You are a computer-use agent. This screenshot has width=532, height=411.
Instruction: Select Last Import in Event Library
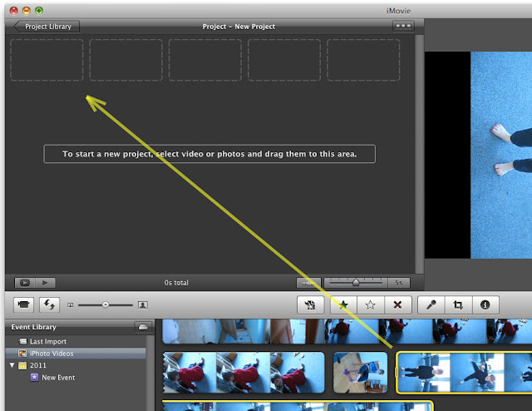76,341
